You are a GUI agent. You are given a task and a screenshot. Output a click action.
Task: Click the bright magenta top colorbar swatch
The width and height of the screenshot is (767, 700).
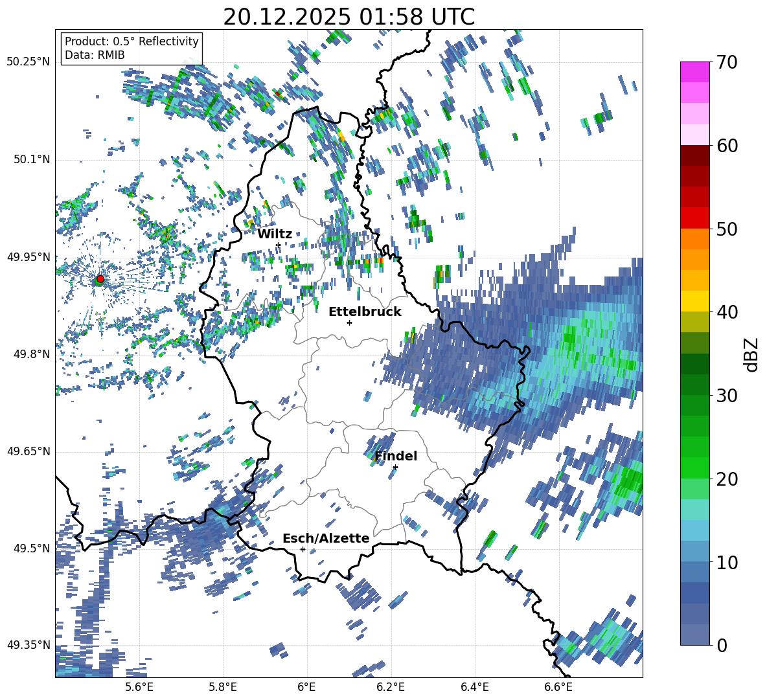[694, 72]
